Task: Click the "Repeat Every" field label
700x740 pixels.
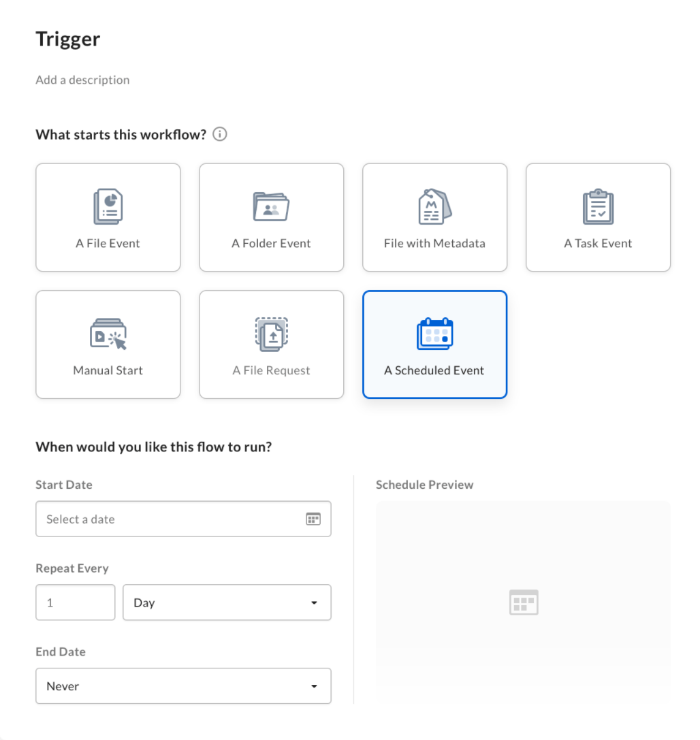Action: (72, 568)
